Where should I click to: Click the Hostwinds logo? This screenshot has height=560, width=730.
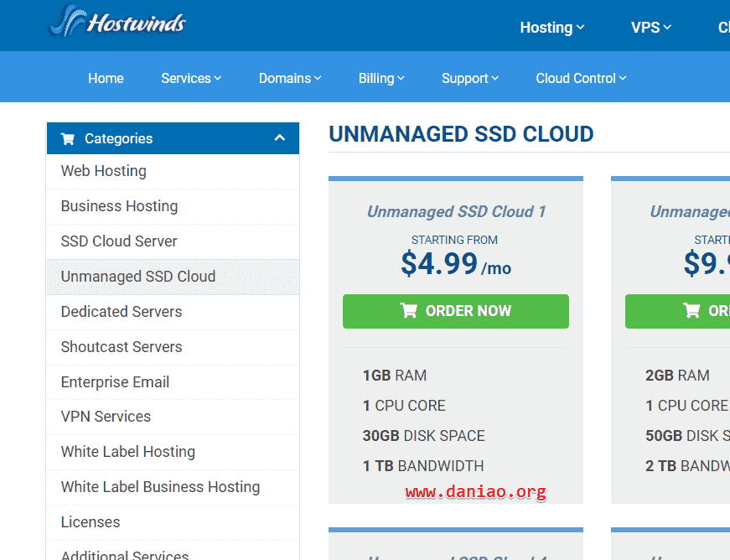(117, 21)
